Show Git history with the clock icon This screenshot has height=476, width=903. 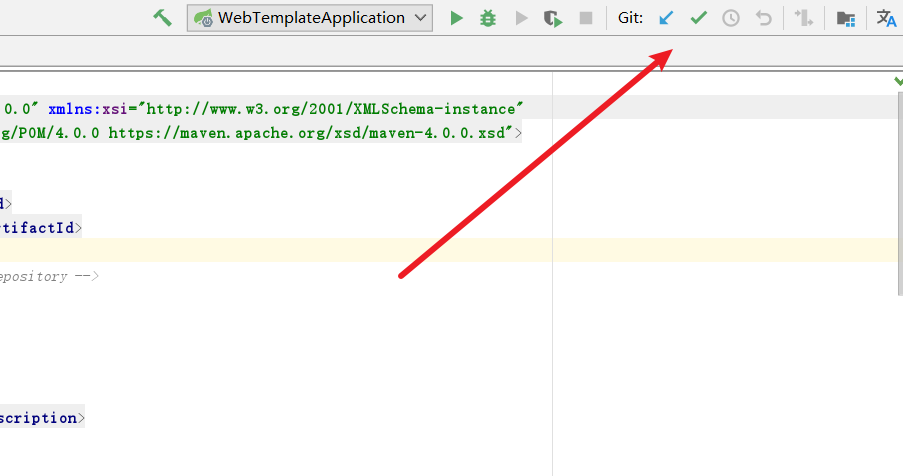[731, 18]
